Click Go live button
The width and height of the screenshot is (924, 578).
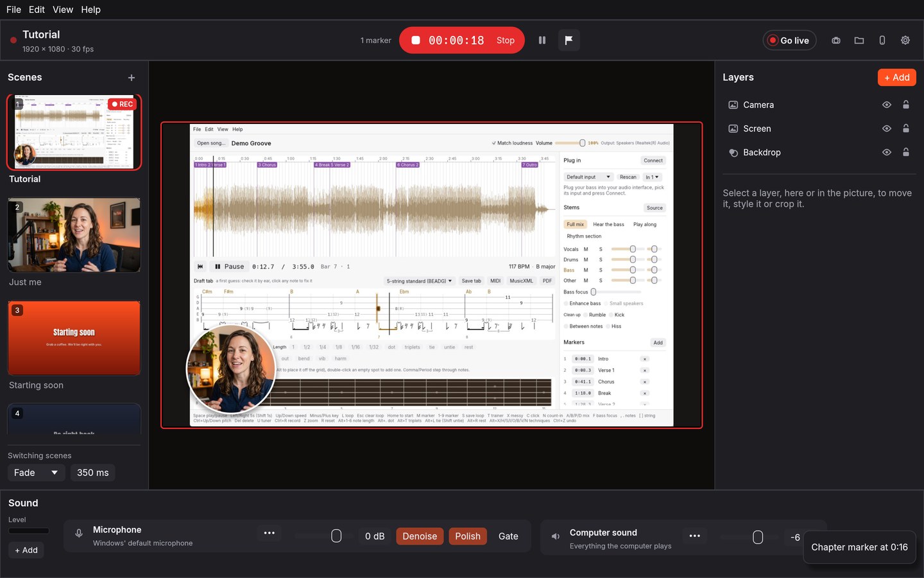(790, 40)
